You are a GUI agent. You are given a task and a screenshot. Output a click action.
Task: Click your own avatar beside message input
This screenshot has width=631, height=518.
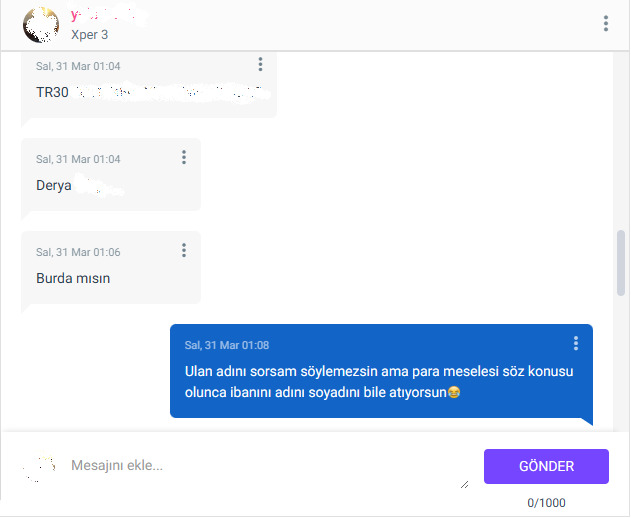39,467
